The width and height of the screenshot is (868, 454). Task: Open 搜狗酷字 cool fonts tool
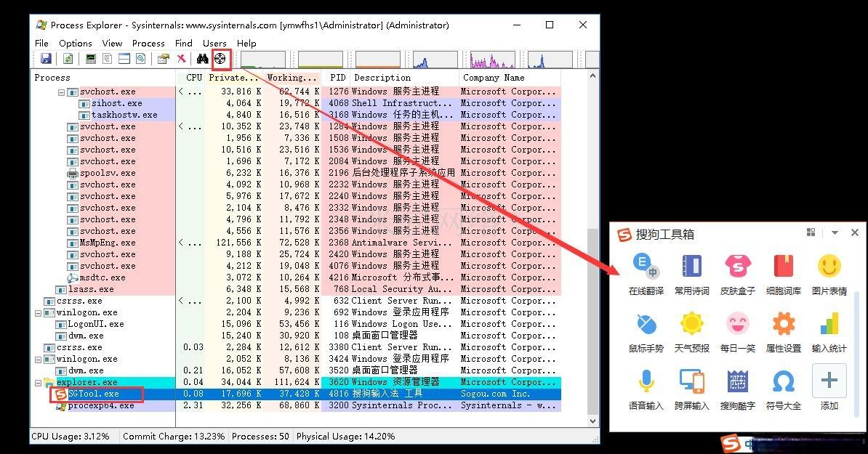737,389
